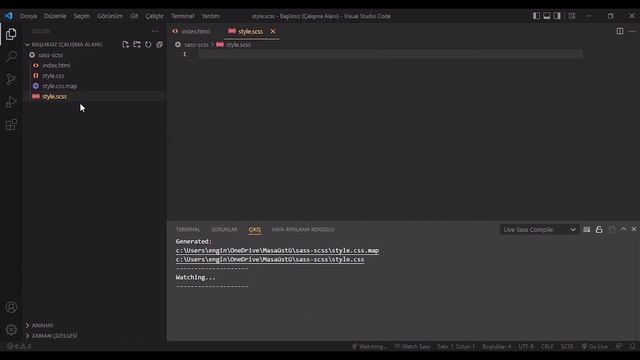Screen dimensions: 640x360
Task: Open the ...\sass-scss\style.css path link in output
Action: tap(270, 260)
